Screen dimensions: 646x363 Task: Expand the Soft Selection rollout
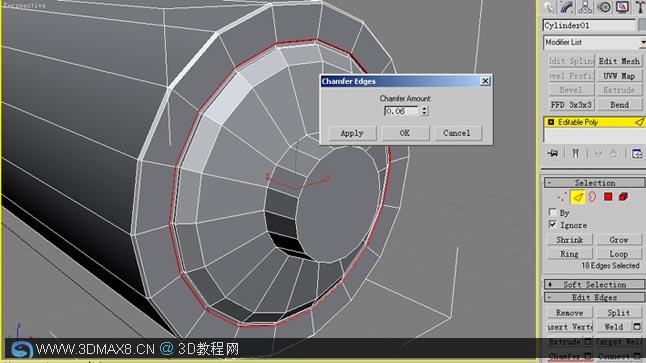pos(595,284)
